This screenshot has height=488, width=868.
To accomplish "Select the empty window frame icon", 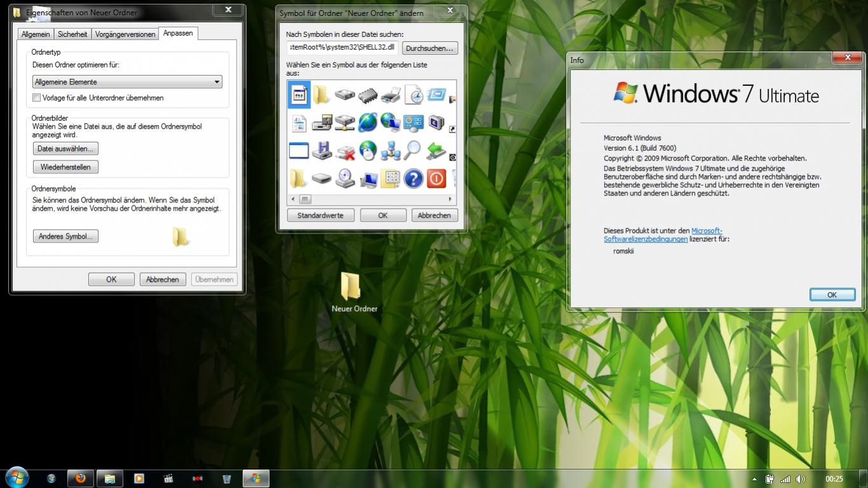I will [299, 151].
